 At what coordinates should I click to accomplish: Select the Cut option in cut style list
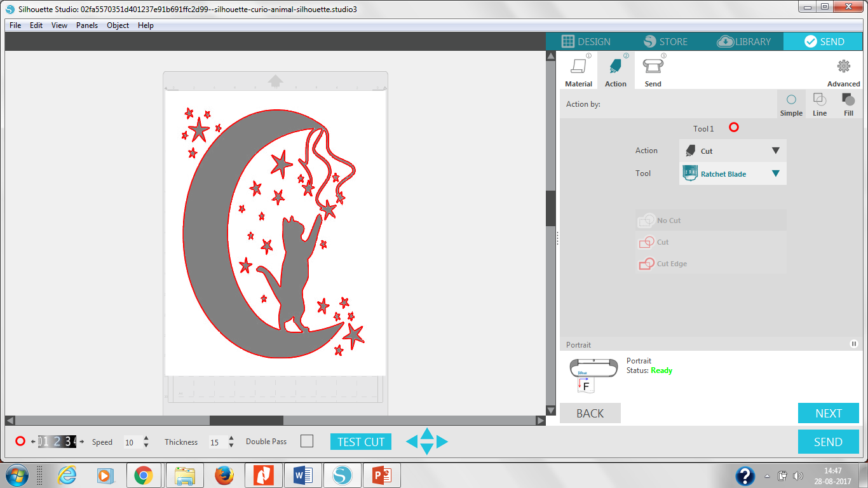[711, 242]
